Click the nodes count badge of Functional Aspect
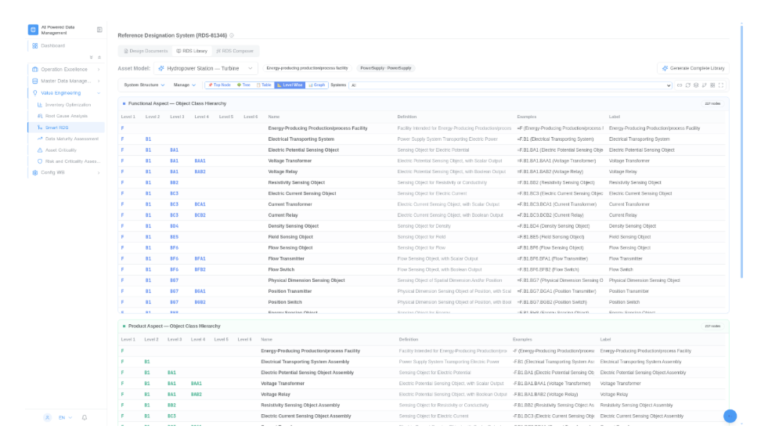This screenshot has height=447, width=768. coord(712,104)
